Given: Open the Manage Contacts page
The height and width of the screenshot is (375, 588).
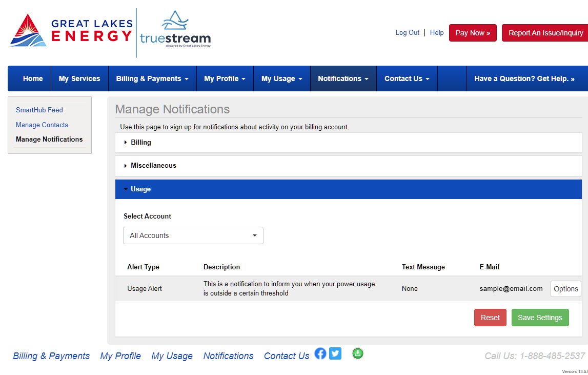Looking at the screenshot, I should click(42, 125).
